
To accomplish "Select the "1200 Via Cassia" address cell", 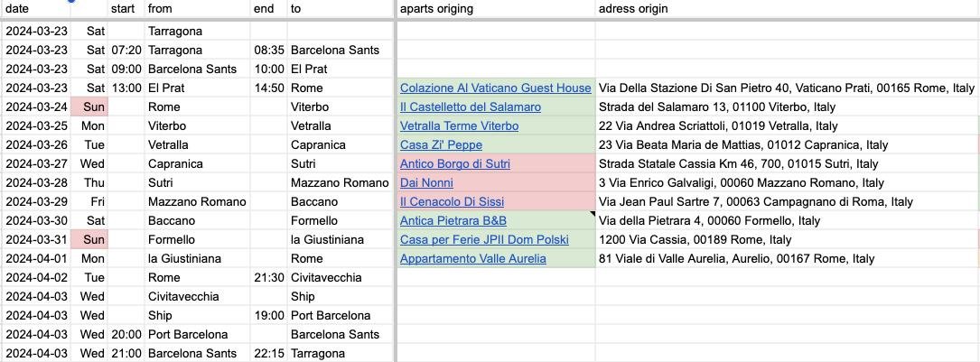I will [x=786, y=240].
